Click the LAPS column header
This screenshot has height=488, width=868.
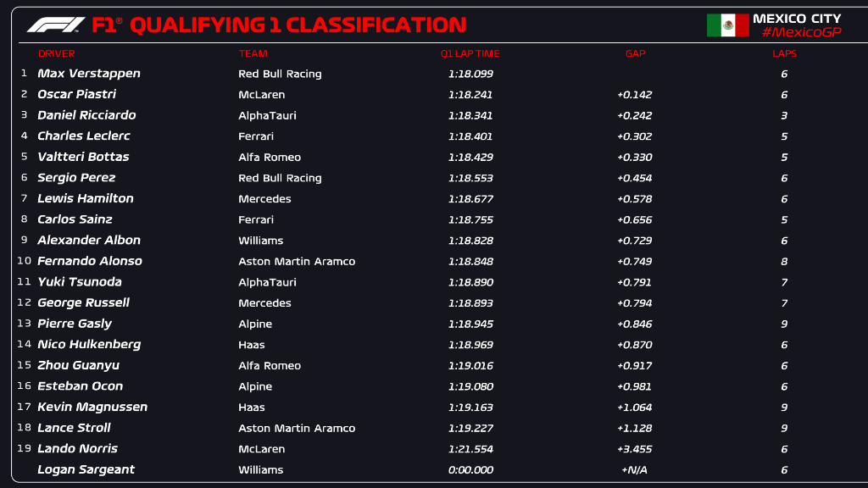(x=784, y=53)
